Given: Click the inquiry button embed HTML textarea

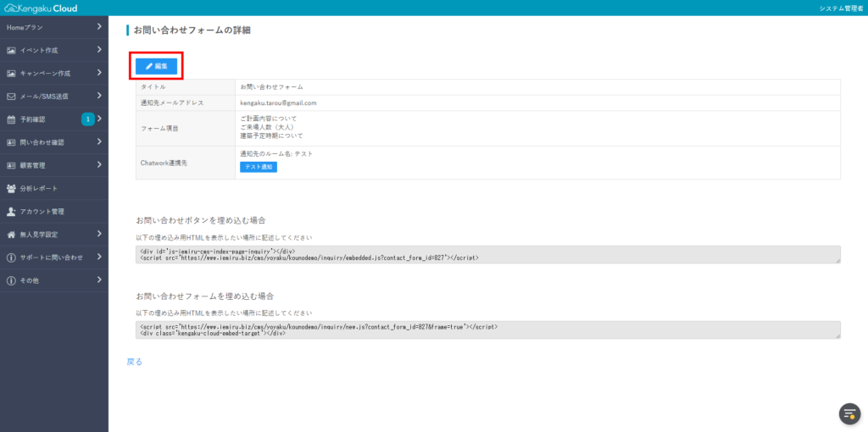Looking at the screenshot, I should (487, 254).
